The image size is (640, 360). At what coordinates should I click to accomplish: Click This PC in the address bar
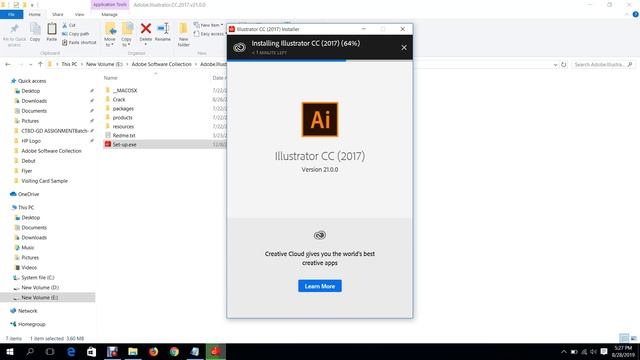pos(69,64)
